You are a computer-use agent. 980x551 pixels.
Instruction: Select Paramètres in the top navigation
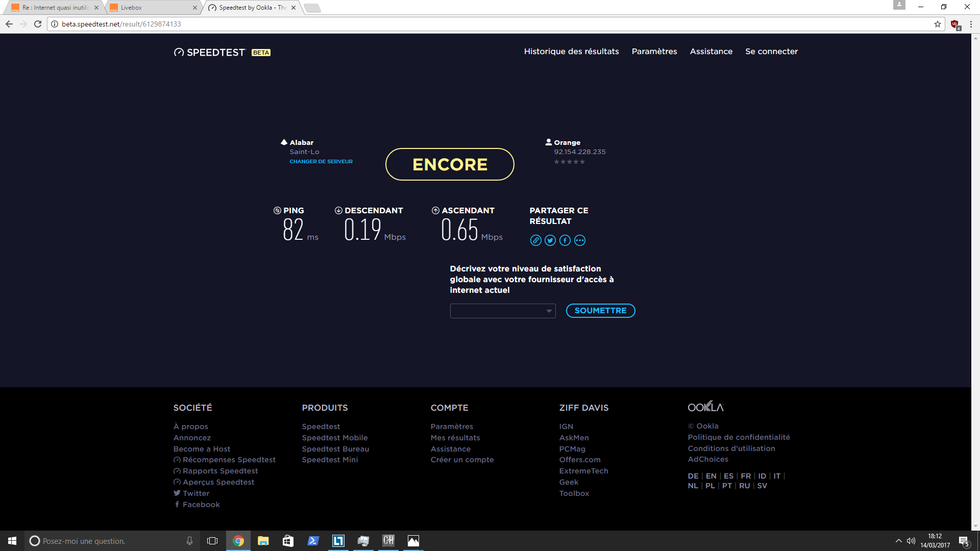tap(654, 52)
